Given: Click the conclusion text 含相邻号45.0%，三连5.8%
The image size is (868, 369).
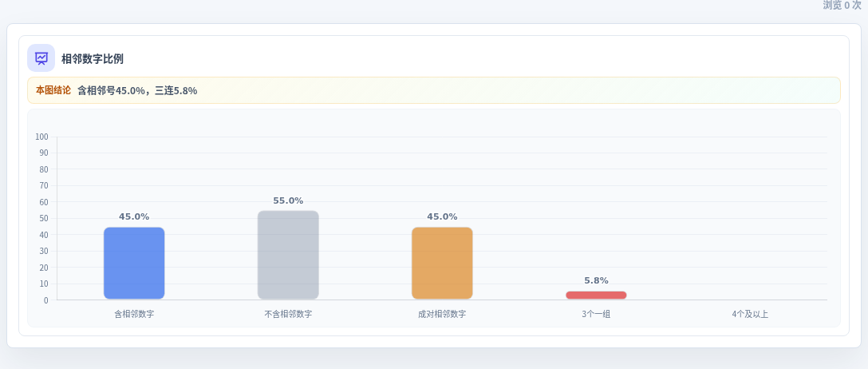Looking at the screenshot, I should 137,90.
